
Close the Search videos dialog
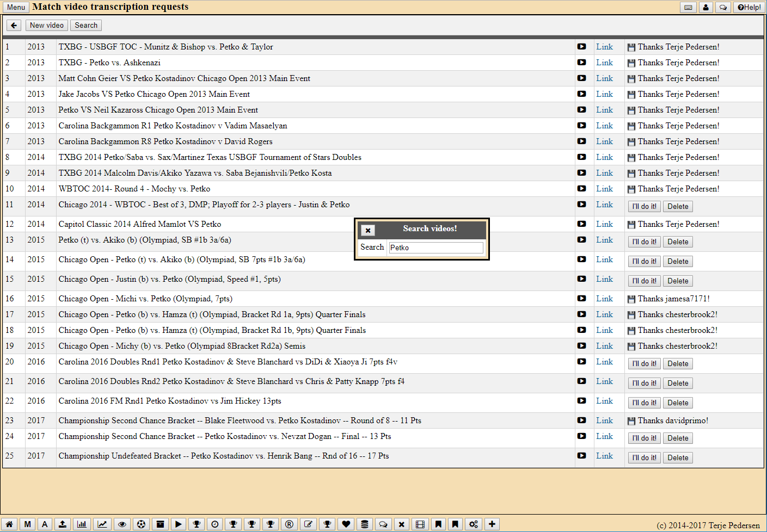pyautogui.click(x=368, y=230)
